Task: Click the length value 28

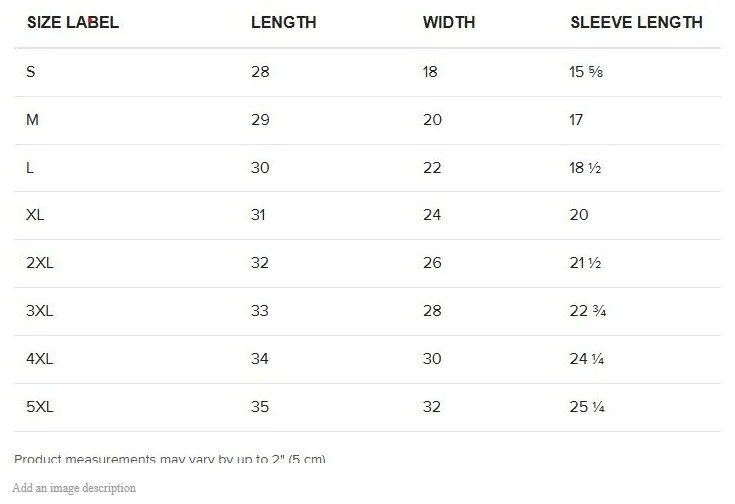Action: click(260, 72)
